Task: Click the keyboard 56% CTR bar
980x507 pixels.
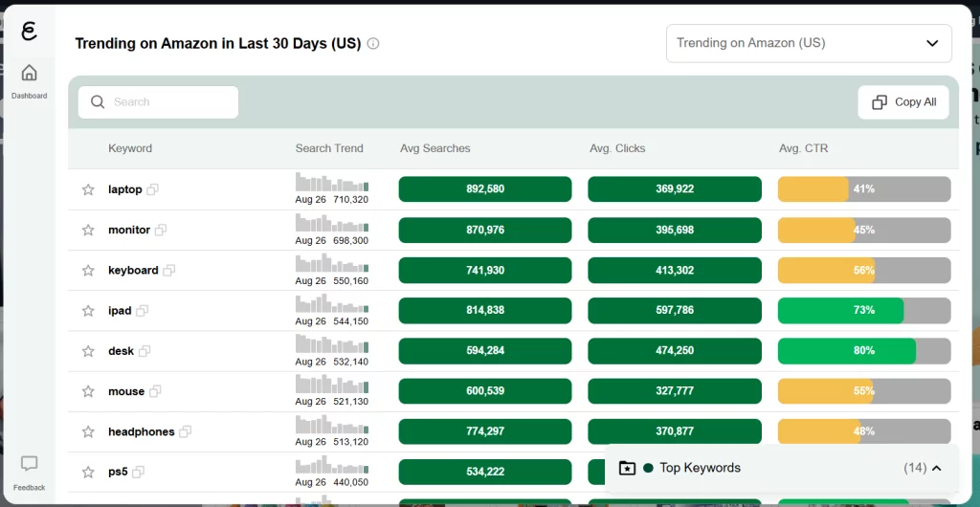Action: tap(864, 271)
